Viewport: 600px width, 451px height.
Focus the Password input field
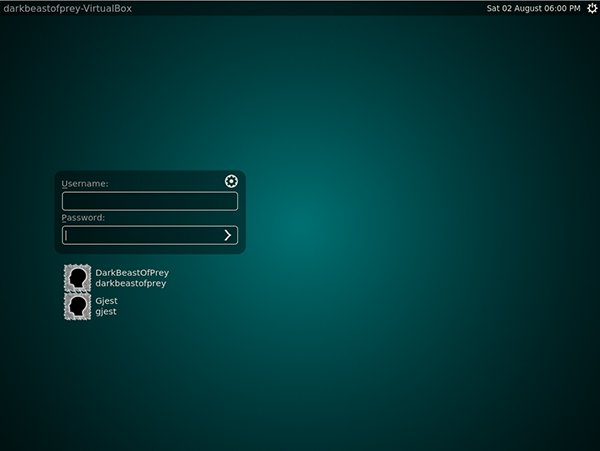point(150,235)
